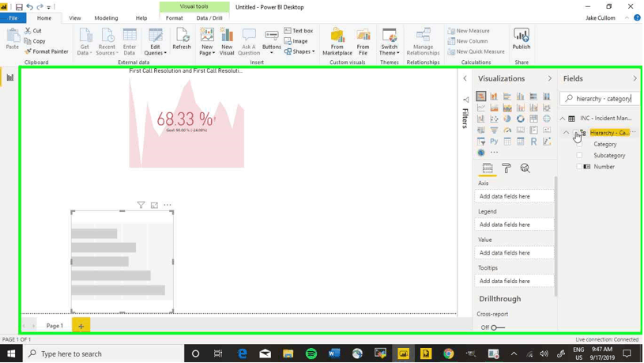644x363 pixels.
Task: Open Focus mode for selected visual
Action: [x=154, y=205]
